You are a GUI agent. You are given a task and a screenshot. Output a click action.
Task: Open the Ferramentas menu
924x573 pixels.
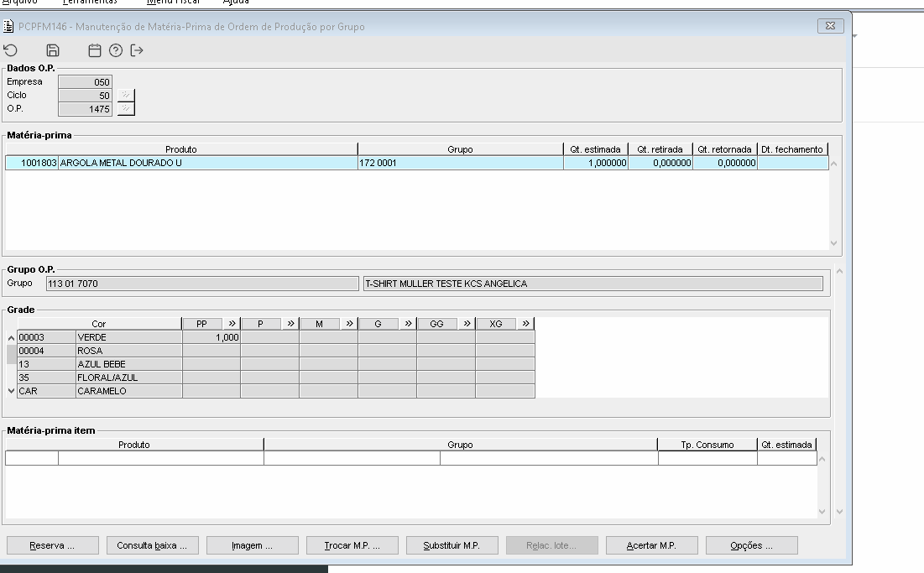90,2
